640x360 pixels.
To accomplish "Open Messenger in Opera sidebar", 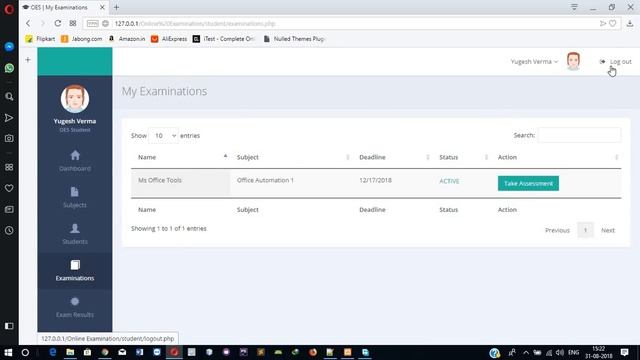I will 9,47.
